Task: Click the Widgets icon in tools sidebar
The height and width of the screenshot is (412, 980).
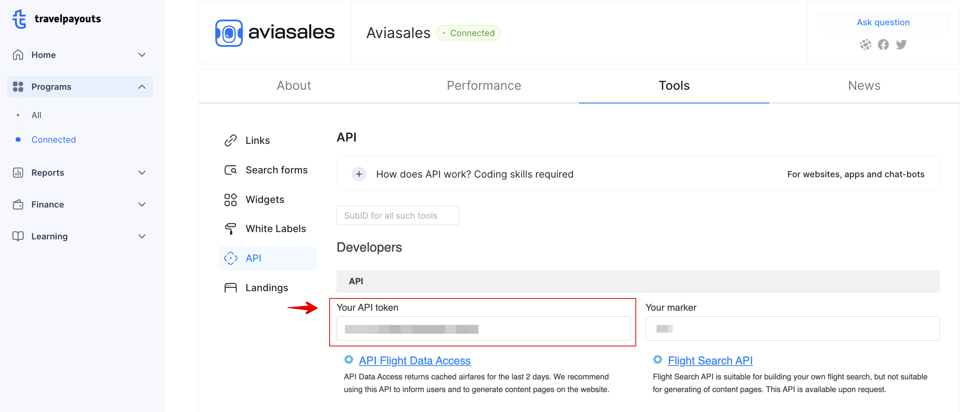Action: [230, 199]
